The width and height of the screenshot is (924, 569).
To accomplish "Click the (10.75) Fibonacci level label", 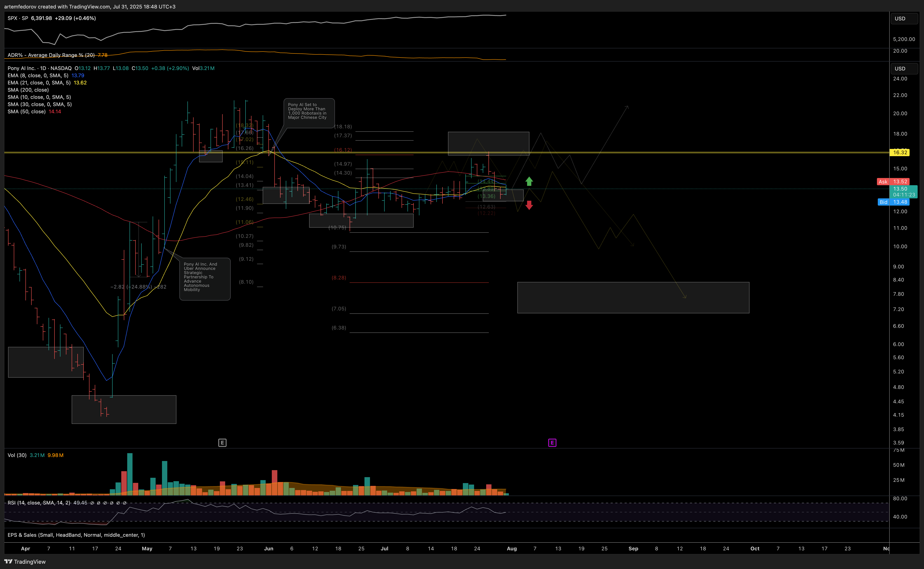I will [337, 228].
